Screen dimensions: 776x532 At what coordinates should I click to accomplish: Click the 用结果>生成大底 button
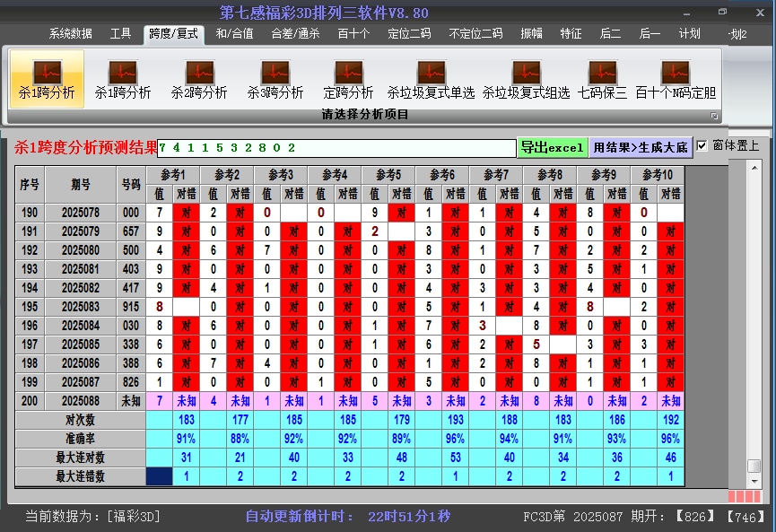[x=641, y=147]
